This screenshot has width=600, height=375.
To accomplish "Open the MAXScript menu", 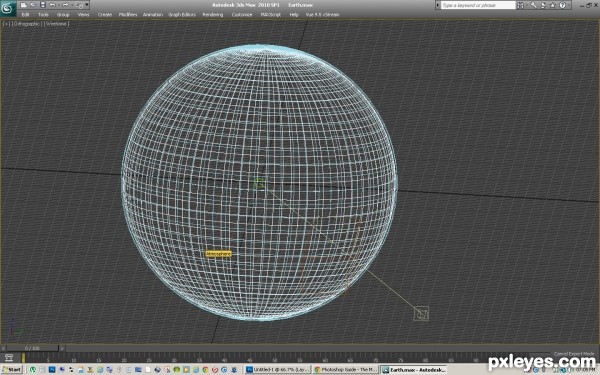I will coord(271,15).
